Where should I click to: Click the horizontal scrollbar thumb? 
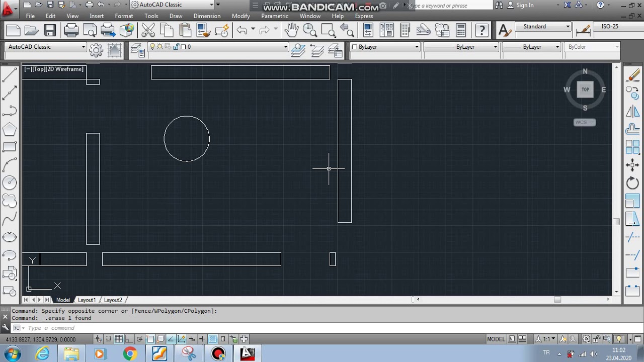click(x=557, y=300)
